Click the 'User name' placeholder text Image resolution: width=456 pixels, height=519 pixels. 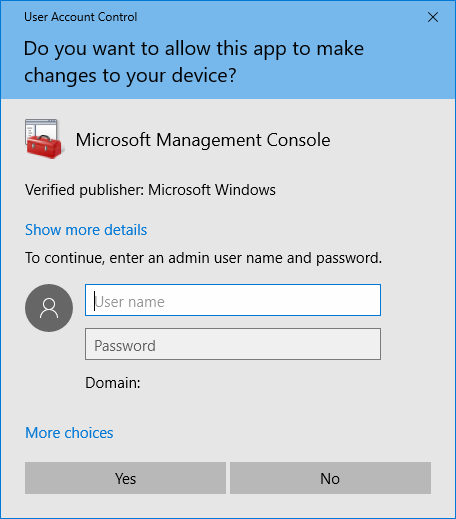pos(130,302)
